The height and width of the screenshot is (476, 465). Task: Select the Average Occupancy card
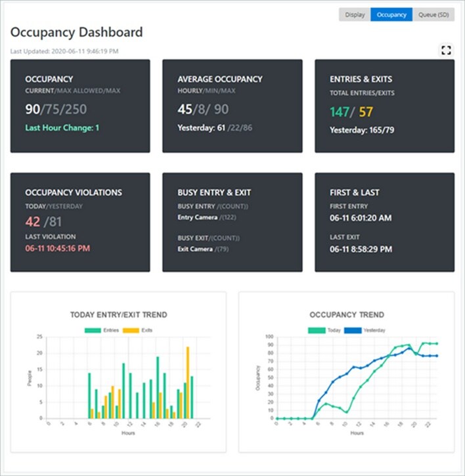click(232, 106)
